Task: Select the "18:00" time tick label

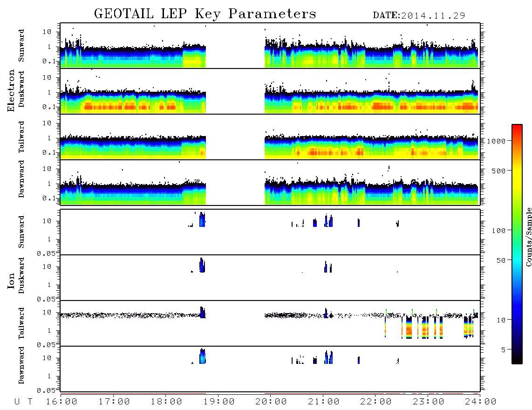Action: click(167, 402)
